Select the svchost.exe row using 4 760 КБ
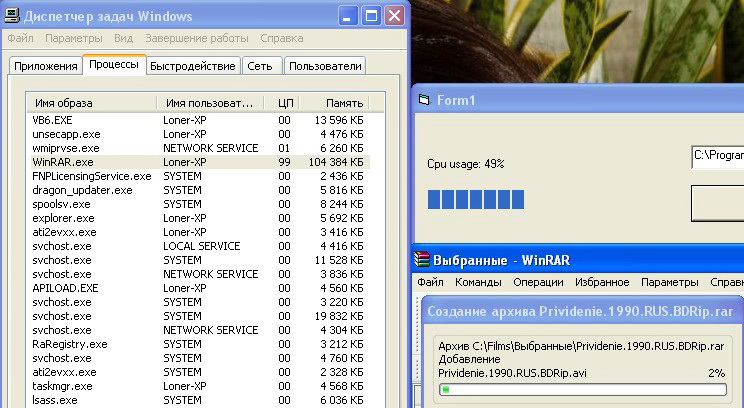This screenshot has height=408, width=744. [200, 358]
